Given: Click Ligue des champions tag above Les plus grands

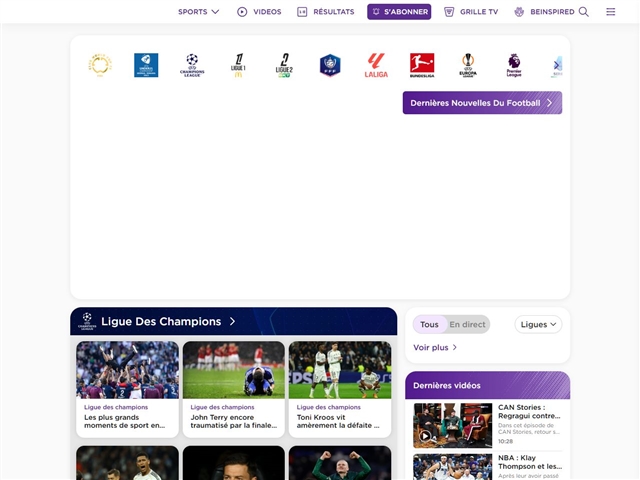Looking at the screenshot, I should pos(116,407).
